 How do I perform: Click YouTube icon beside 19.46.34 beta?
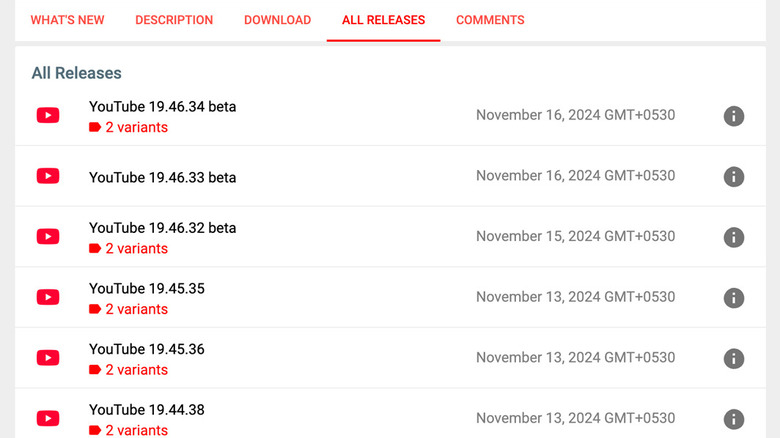(48, 115)
